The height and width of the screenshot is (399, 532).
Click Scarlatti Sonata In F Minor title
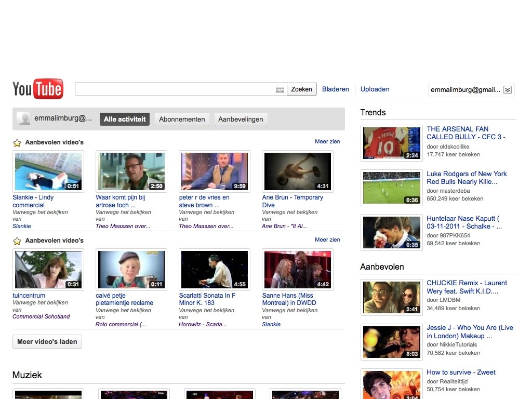pos(207,299)
